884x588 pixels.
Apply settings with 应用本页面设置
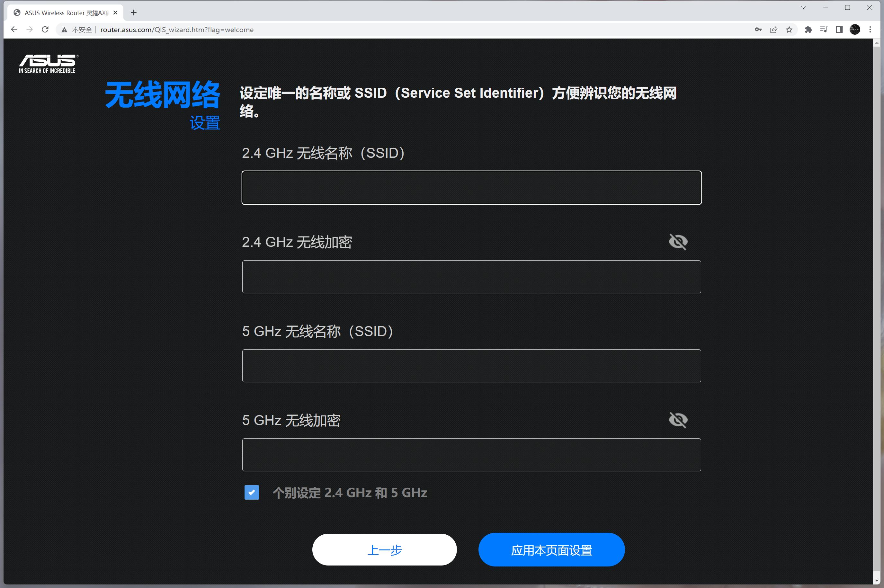551,549
